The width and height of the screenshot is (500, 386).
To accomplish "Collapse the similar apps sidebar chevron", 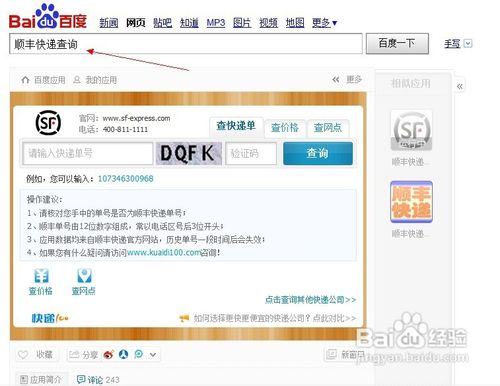I will pyautogui.click(x=460, y=86).
